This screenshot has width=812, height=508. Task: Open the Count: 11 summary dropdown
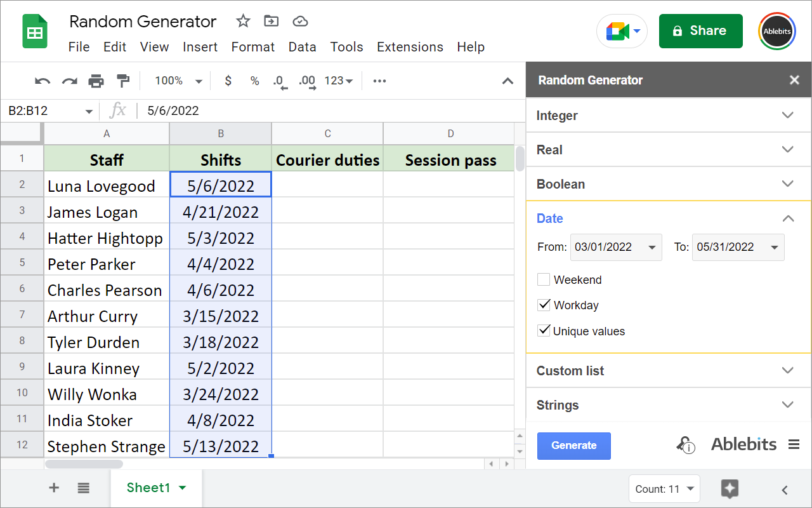[x=664, y=489]
